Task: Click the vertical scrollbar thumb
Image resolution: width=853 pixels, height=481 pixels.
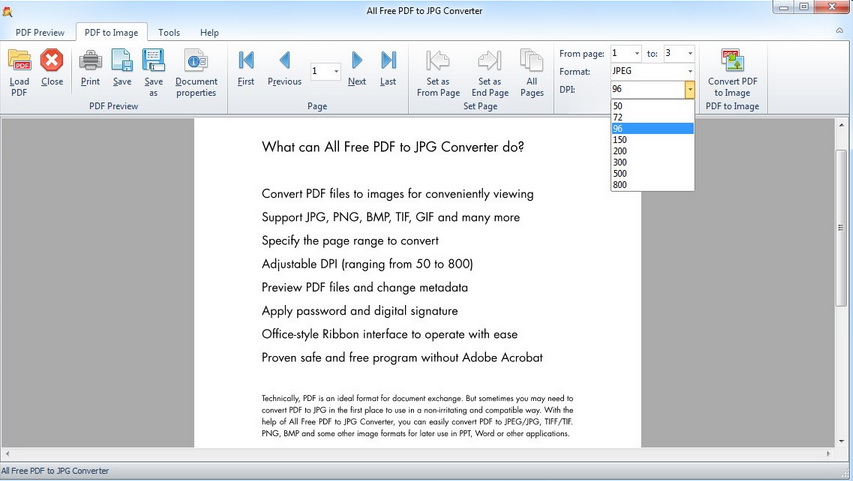Action: pos(841,227)
